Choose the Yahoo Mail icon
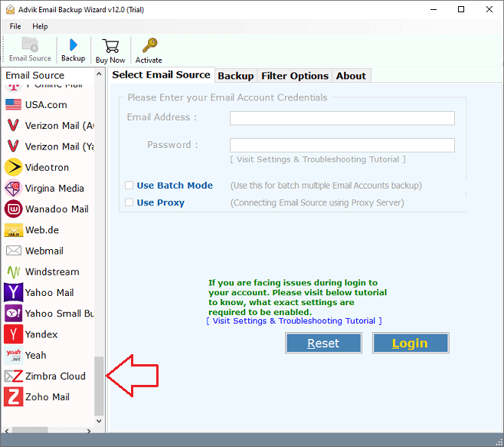The image size is (504, 447). [x=13, y=293]
